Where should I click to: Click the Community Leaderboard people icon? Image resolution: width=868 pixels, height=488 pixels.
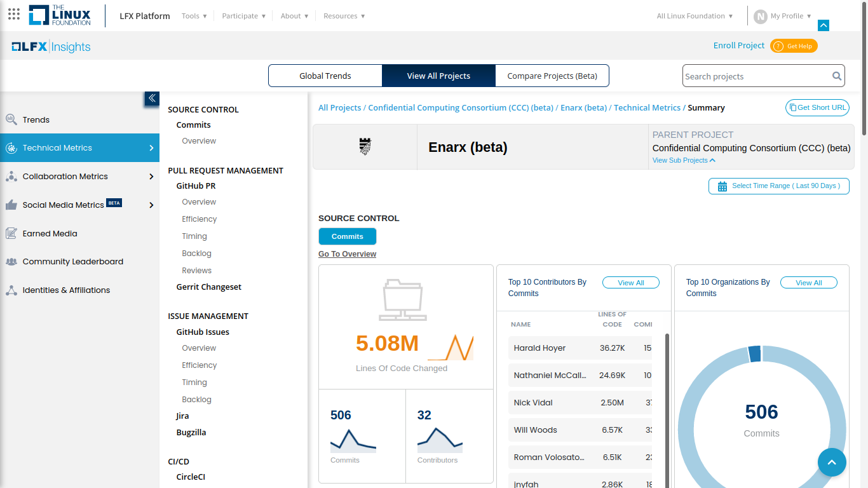coord(11,261)
